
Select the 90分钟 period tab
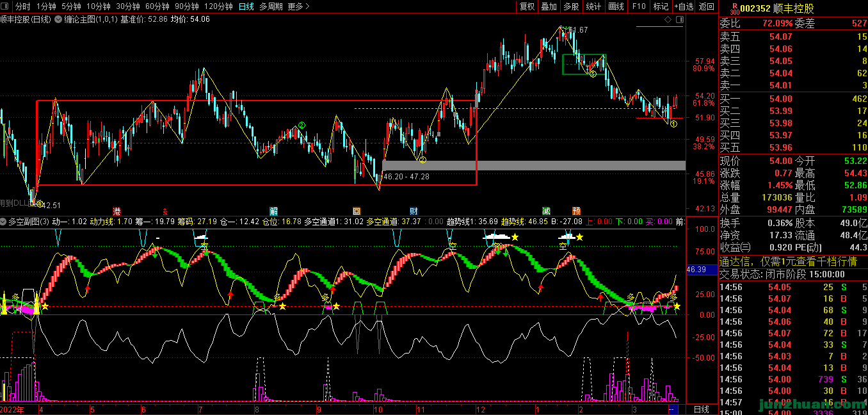pyautogui.click(x=187, y=6)
